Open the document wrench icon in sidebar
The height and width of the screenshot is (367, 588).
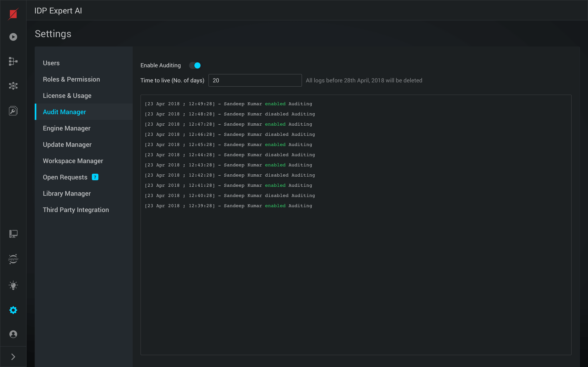click(x=13, y=111)
